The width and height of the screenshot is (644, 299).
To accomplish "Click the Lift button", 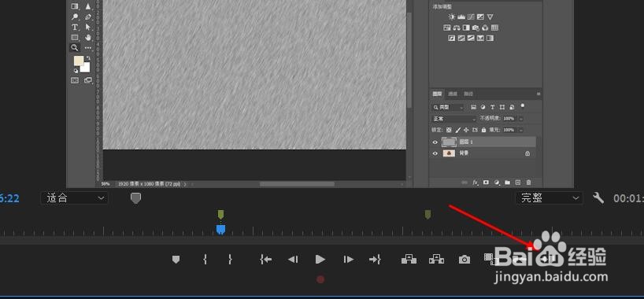I will (x=409, y=259).
